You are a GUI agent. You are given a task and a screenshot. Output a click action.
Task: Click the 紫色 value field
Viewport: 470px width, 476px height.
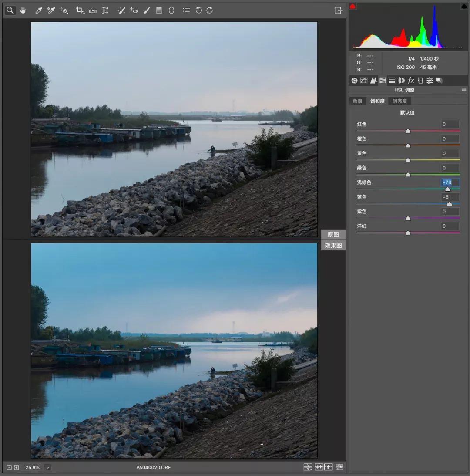tap(450, 212)
